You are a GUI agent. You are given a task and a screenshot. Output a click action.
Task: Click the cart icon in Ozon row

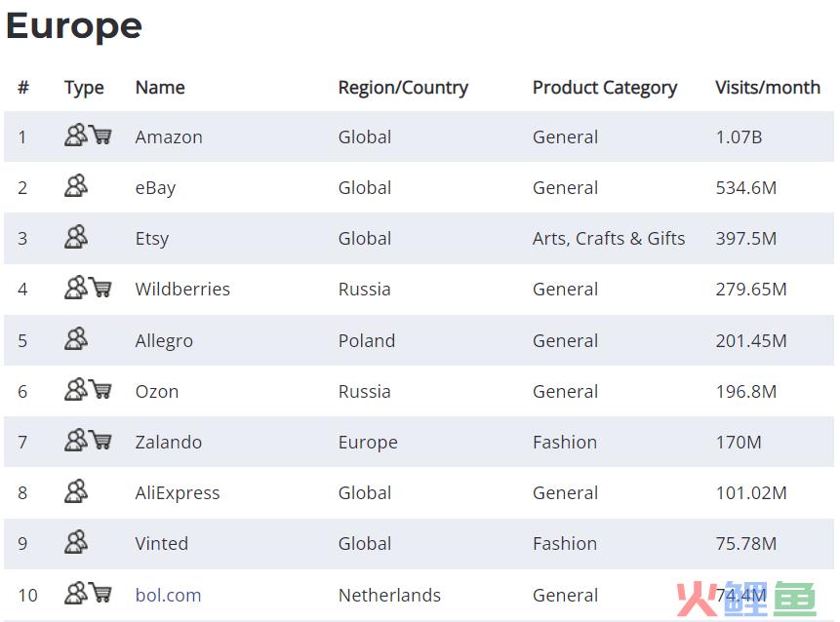click(x=100, y=390)
